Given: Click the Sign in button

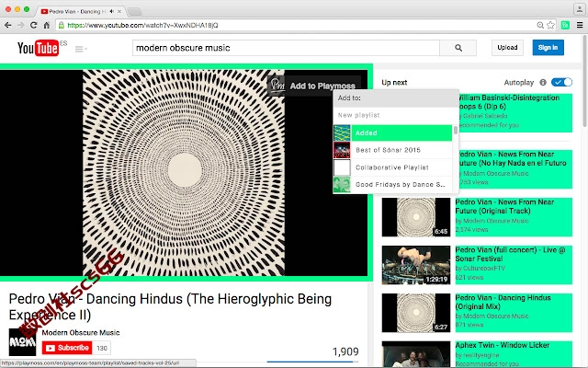Looking at the screenshot, I should click(x=548, y=48).
